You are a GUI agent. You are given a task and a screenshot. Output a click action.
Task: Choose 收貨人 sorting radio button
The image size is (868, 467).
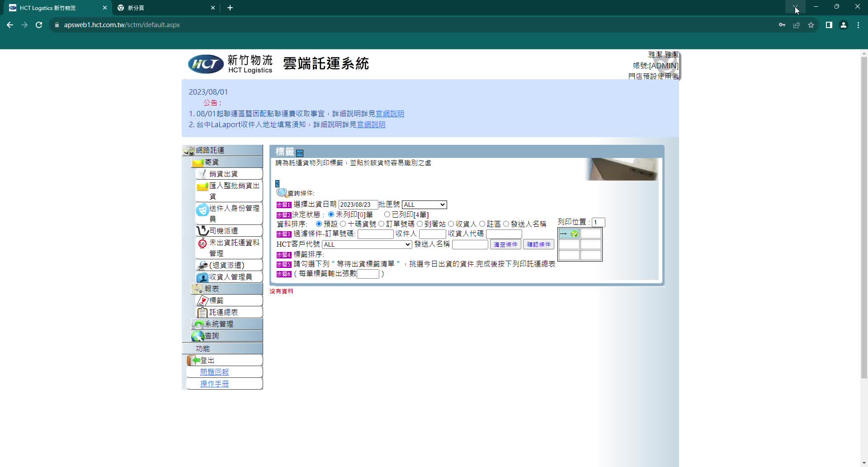click(451, 224)
